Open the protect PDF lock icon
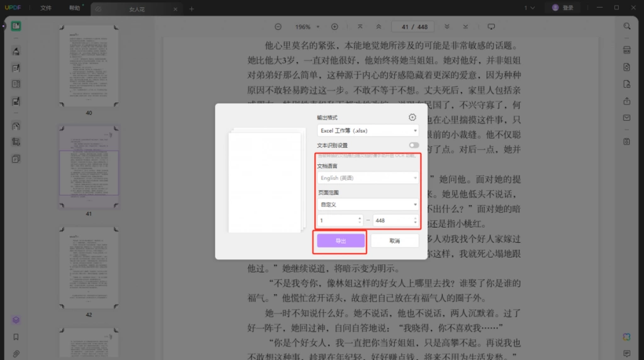644x360 pixels. click(x=627, y=84)
